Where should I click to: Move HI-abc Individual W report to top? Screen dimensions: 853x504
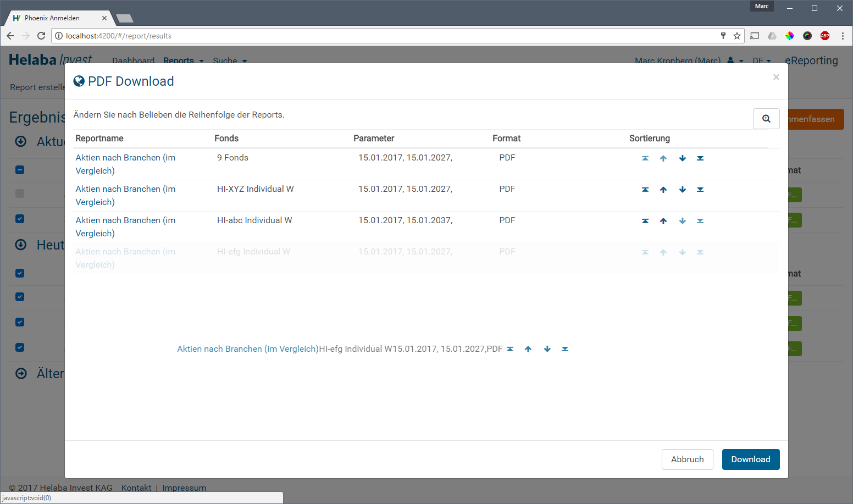pos(645,221)
